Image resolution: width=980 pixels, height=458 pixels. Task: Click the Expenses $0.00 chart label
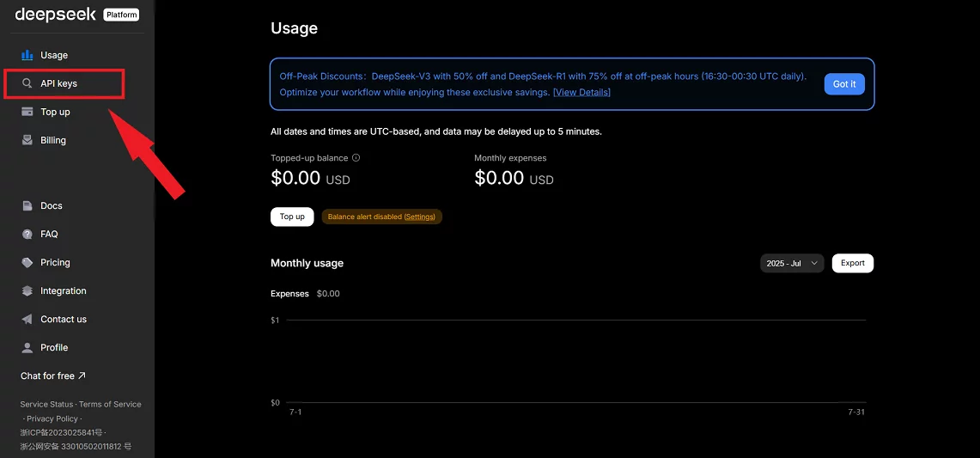pyautogui.click(x=305, y=293)
